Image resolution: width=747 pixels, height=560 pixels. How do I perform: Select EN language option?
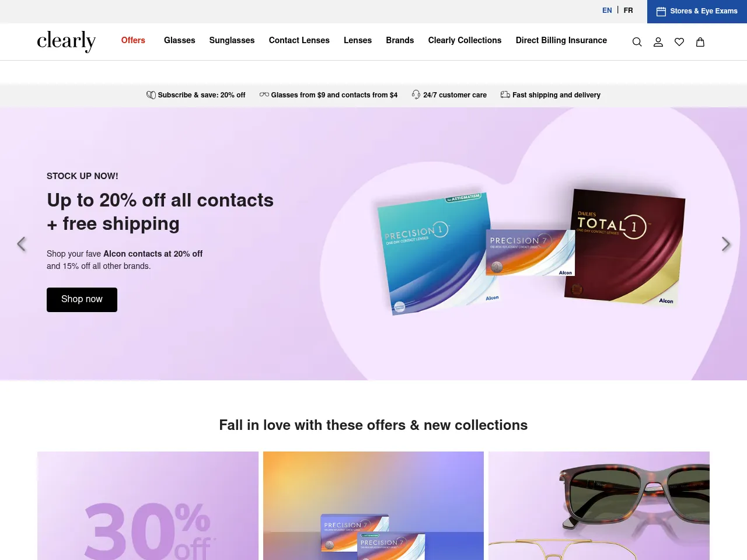point(607,10)
